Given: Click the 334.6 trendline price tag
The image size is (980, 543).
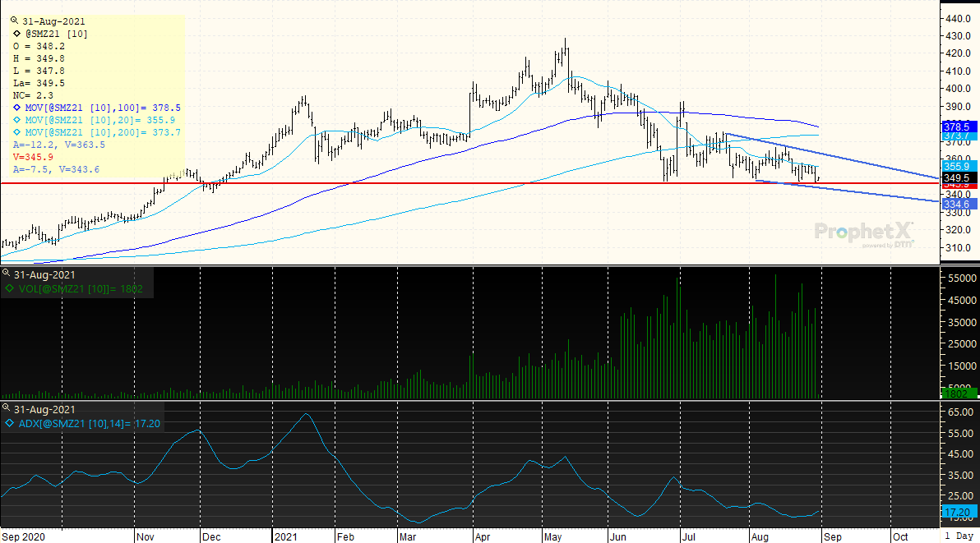Looking at the screenshot, I should (x=958, y=204).
